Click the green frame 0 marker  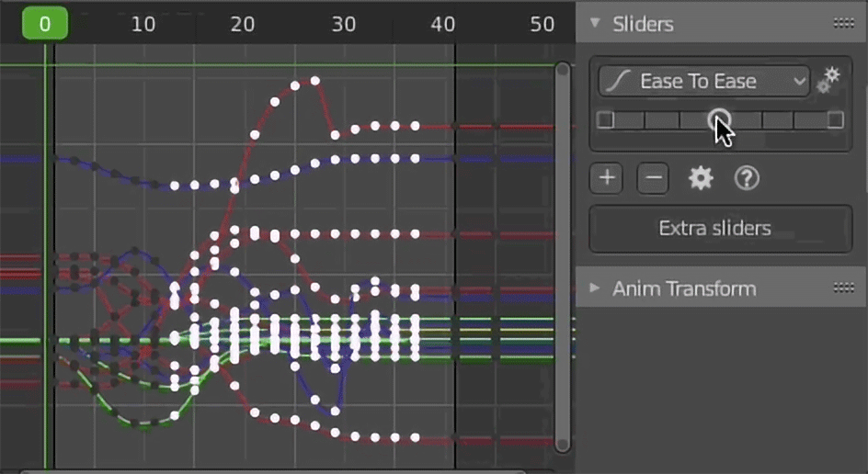[45, 24]
